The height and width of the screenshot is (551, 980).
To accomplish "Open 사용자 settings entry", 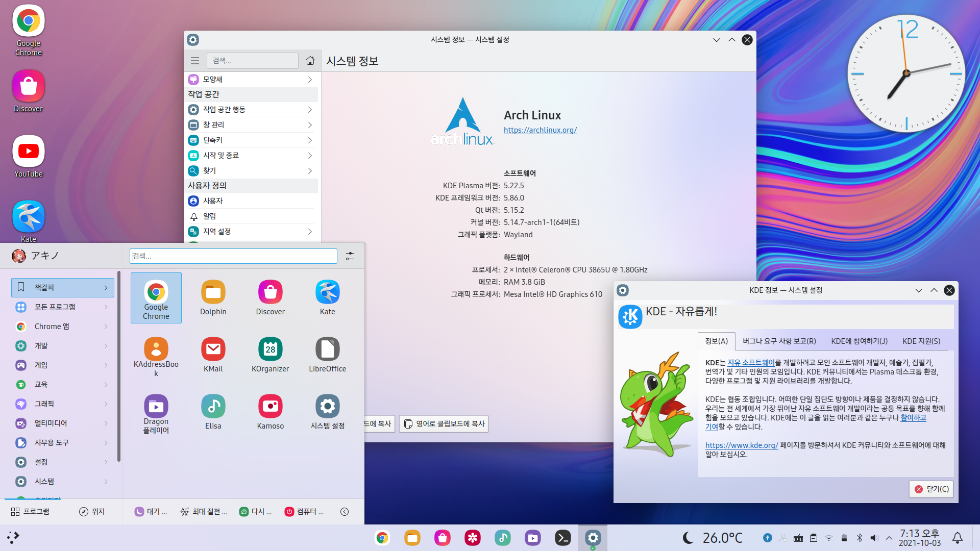I will [252, 201].
